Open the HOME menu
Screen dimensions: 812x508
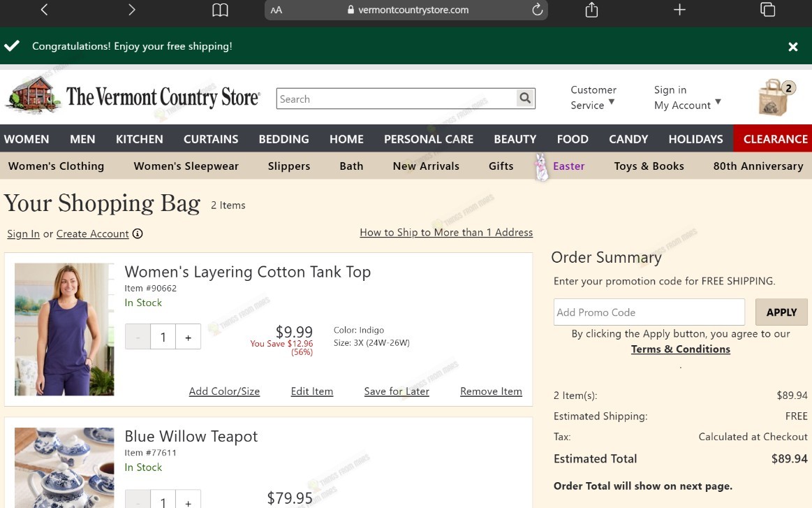pos(346,139)
